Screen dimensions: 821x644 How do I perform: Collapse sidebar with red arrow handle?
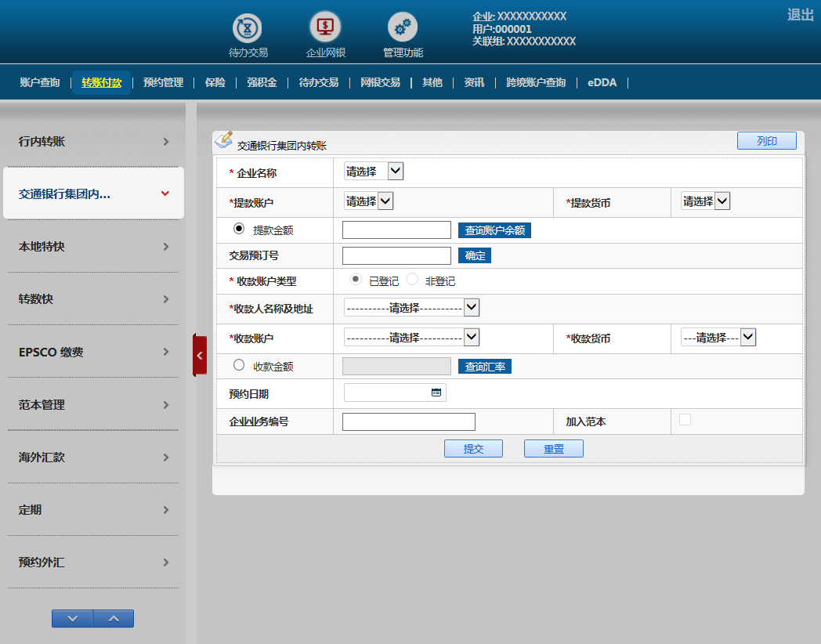point(200,356)
